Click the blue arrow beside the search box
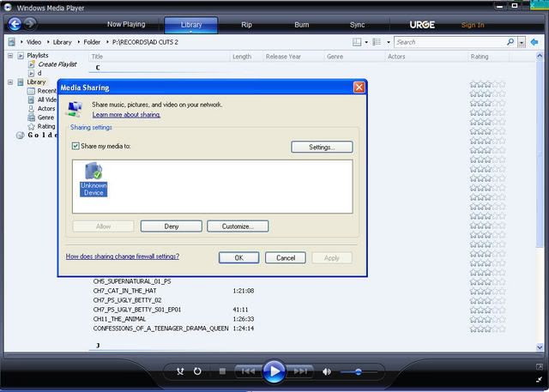The image size is (549, 392). pyautogui.click(x=534, y=42)
